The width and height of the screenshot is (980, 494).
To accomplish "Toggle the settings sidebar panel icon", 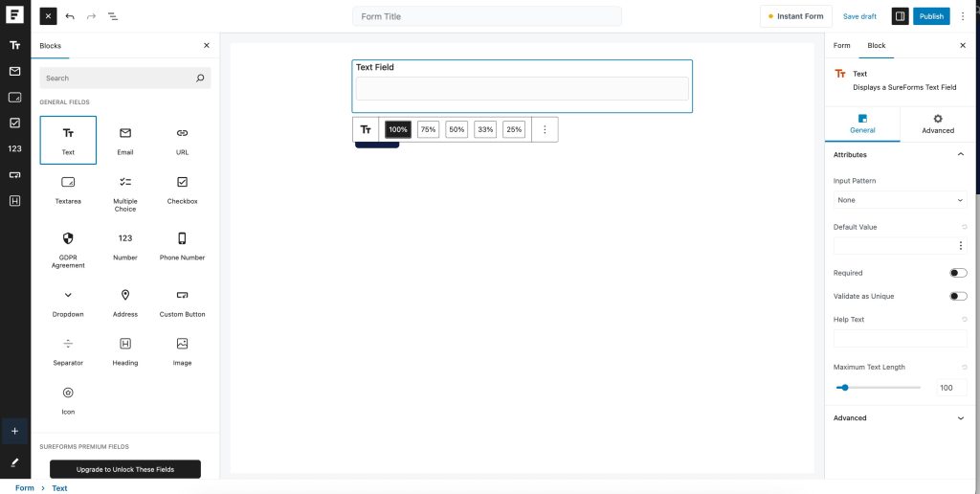I will tap(900, 16).
